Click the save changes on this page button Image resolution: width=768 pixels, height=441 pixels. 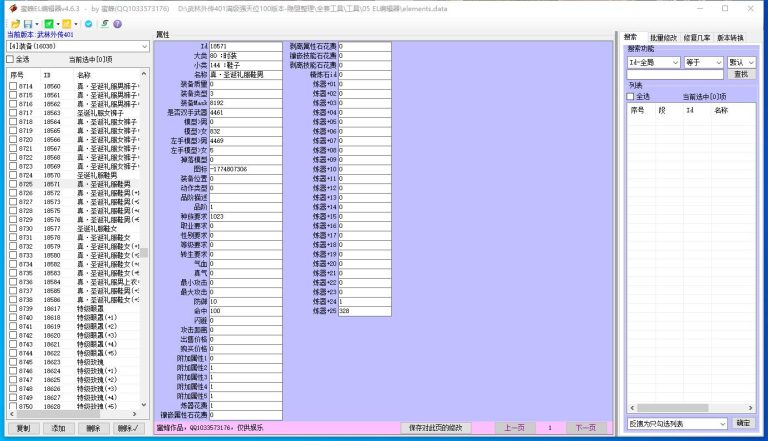(x=436, y=428)
